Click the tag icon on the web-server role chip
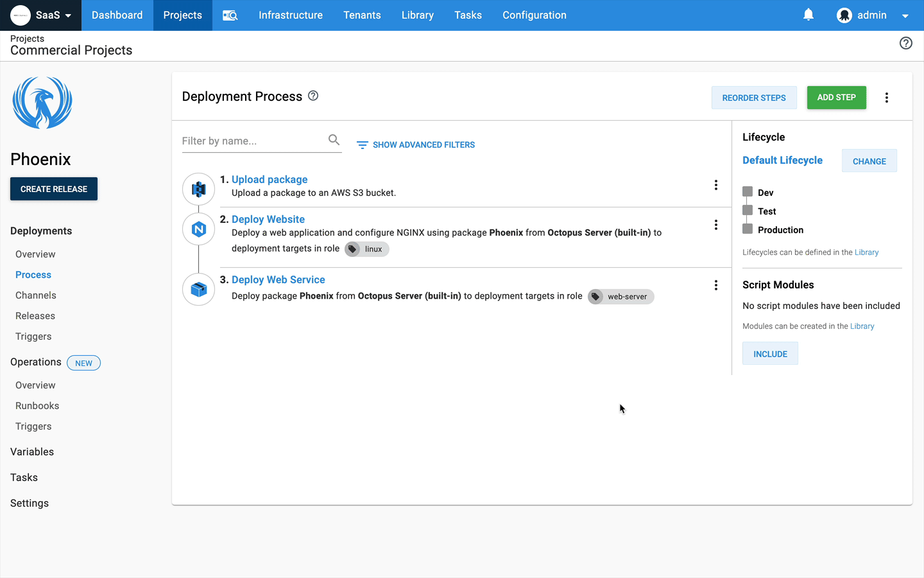Screen dimensions: 924x578 [x=595, y=297]
